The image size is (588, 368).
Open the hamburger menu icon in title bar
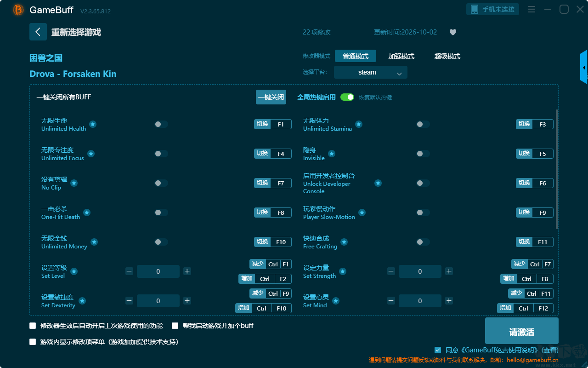(x=531, y=9)
